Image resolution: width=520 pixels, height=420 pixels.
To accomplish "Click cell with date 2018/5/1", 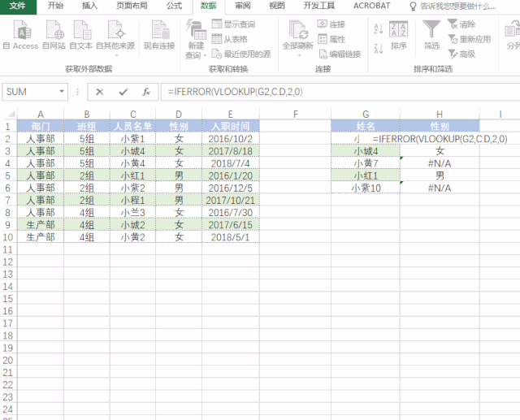I will 231,237.
